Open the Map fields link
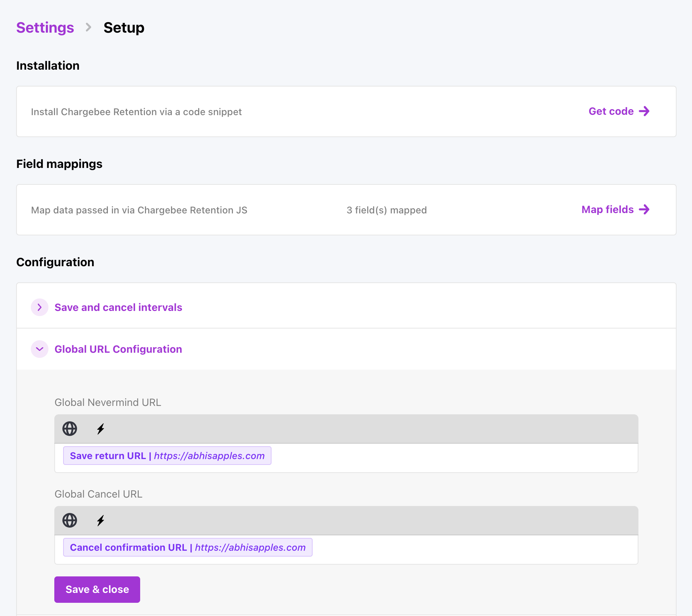Viewport: 692px width, 616px height. click(x=607, y=210)
